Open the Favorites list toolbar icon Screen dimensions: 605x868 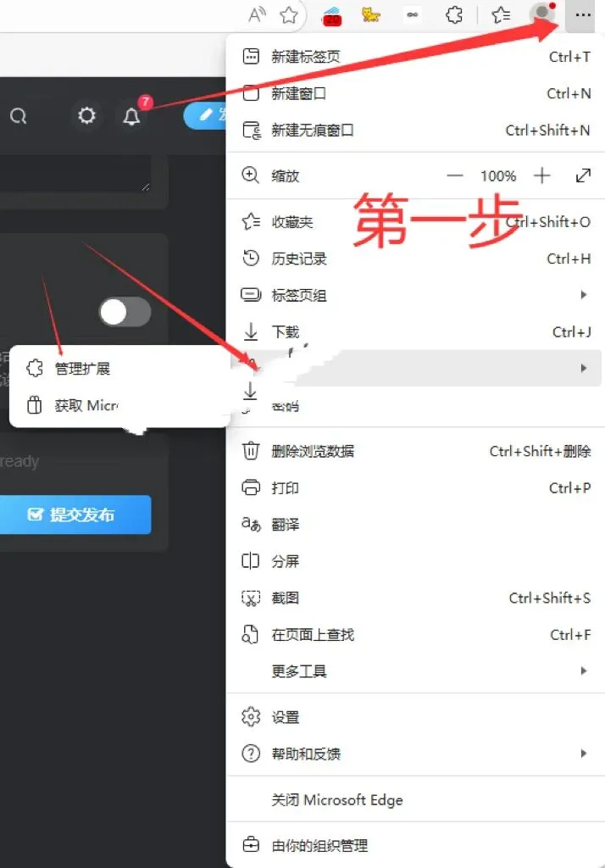pos(502,15)
